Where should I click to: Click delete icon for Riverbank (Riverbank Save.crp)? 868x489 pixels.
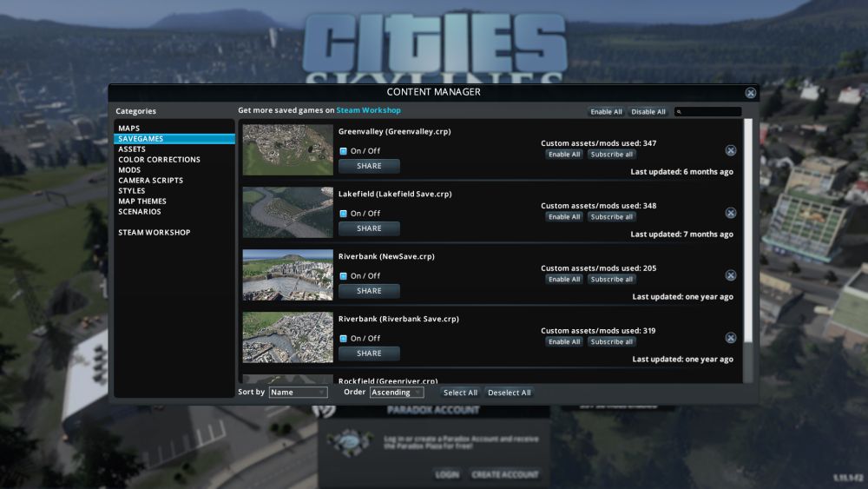coord(730,338)
